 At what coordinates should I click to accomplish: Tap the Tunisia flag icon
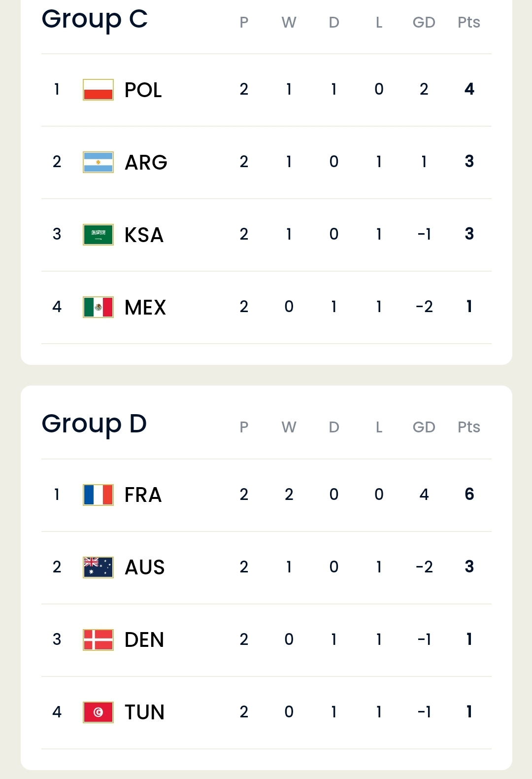(x=98, y=712)
